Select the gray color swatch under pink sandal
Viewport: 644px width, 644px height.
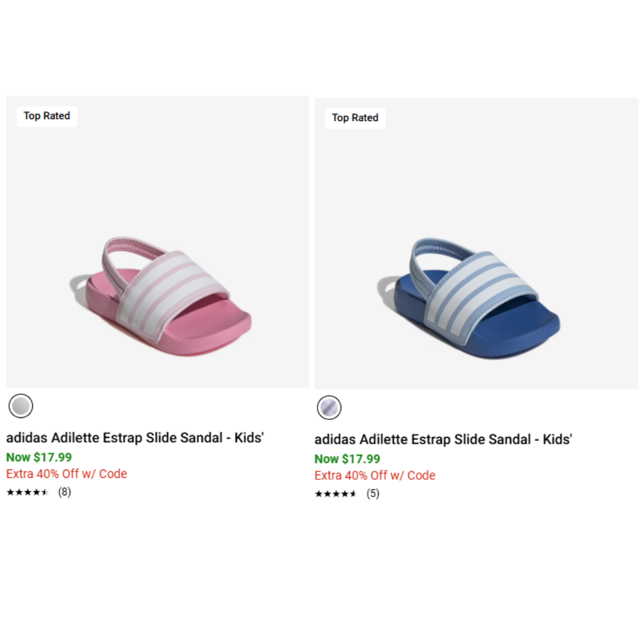point(21,406)
